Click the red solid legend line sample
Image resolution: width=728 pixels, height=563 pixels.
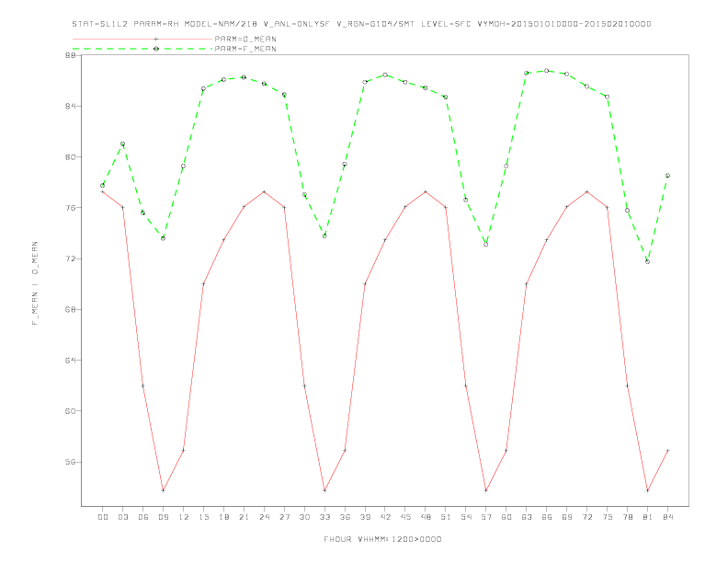pyautogui.click(x=142, y=39)
